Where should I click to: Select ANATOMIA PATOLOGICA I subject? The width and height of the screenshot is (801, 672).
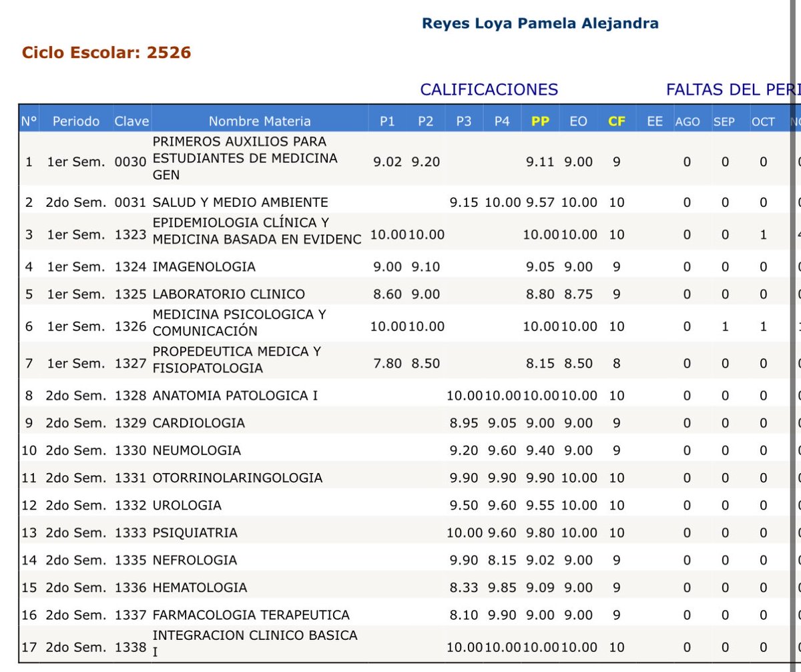pyautogui.click(x=235, y=395)
